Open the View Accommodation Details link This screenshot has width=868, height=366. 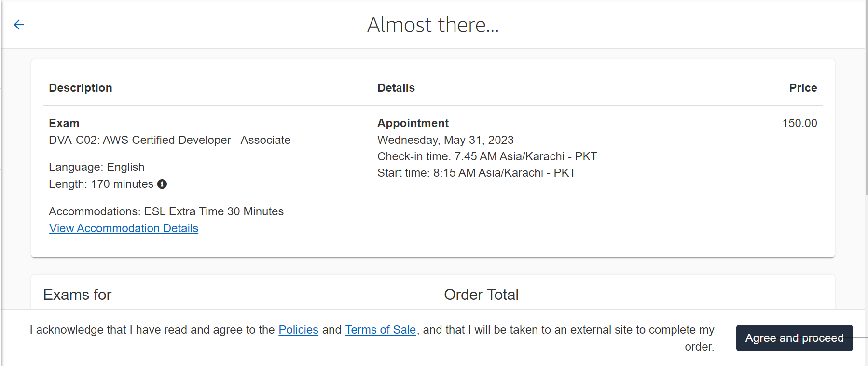[124, 228]
